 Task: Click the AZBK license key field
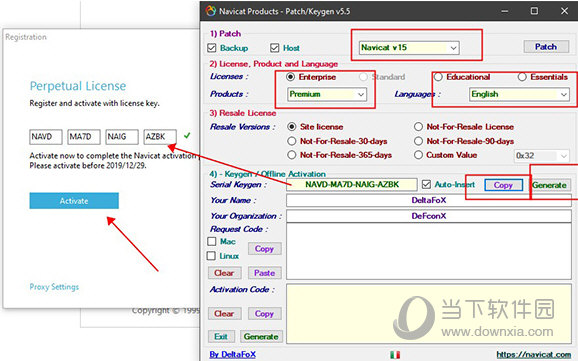[160, 137]
